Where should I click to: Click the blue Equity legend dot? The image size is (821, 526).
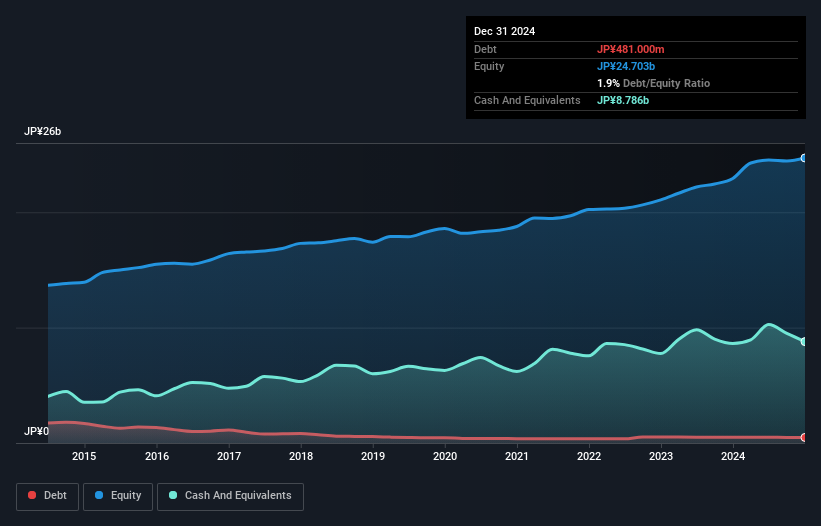coord(99,495)
